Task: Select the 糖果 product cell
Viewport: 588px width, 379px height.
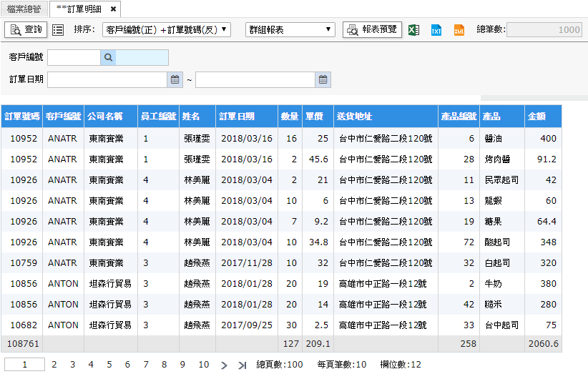Action: click(x=502, y=222)
